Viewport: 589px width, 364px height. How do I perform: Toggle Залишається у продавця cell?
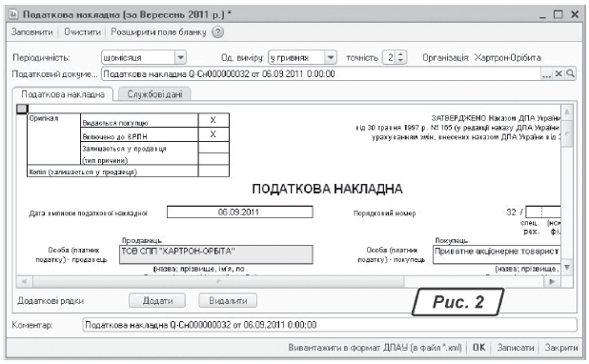pos(213,148)
